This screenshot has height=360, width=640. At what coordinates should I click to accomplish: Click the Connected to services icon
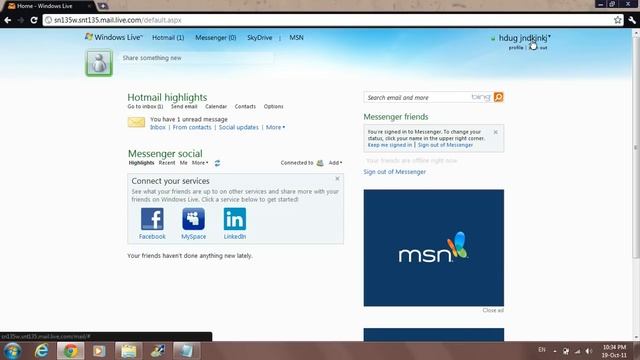320,163
